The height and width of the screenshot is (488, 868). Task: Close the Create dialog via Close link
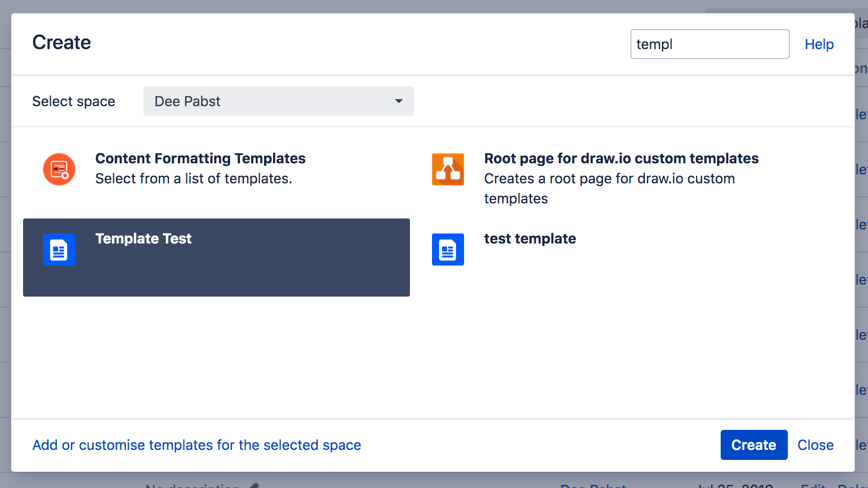pos(815,445)
